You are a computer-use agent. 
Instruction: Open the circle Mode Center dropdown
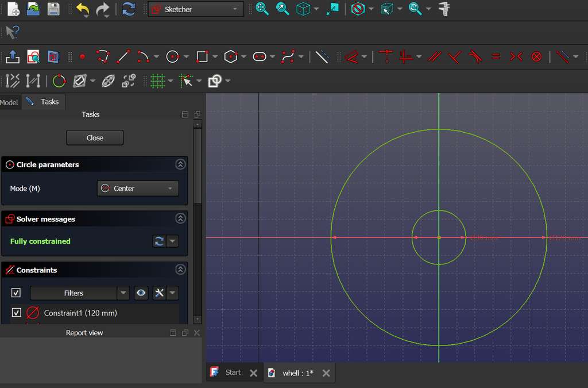(x=138, y=189)
